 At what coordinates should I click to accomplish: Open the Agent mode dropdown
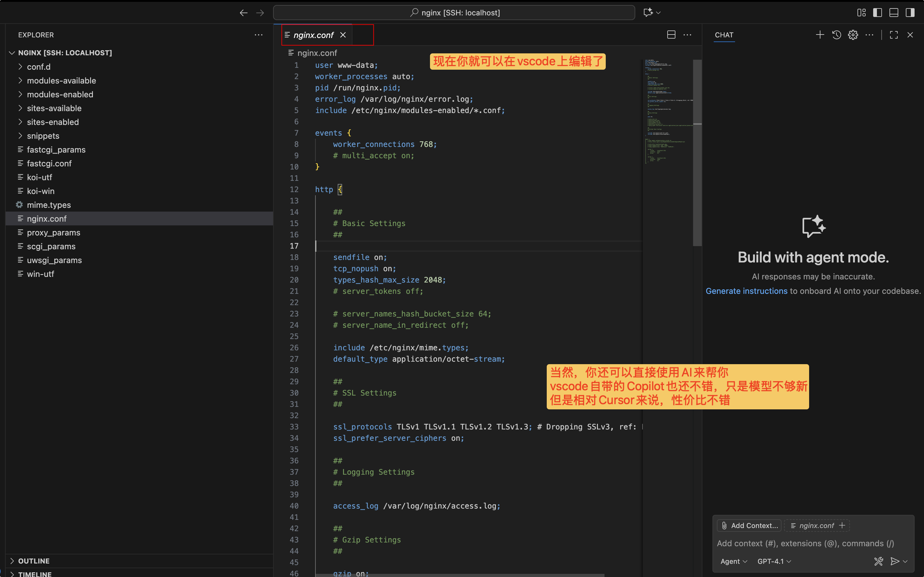tap(733, 561)
